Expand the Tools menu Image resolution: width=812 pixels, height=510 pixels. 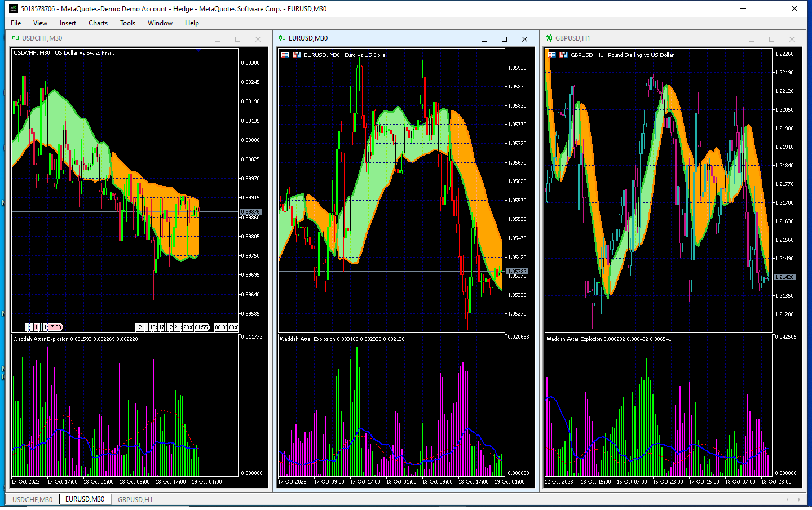point(127,23)
